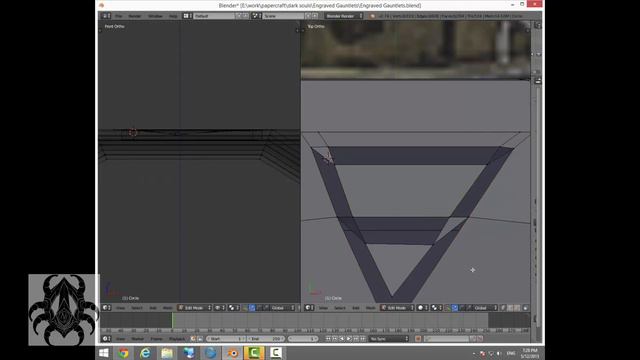Delete the active scene

[315, 16]
